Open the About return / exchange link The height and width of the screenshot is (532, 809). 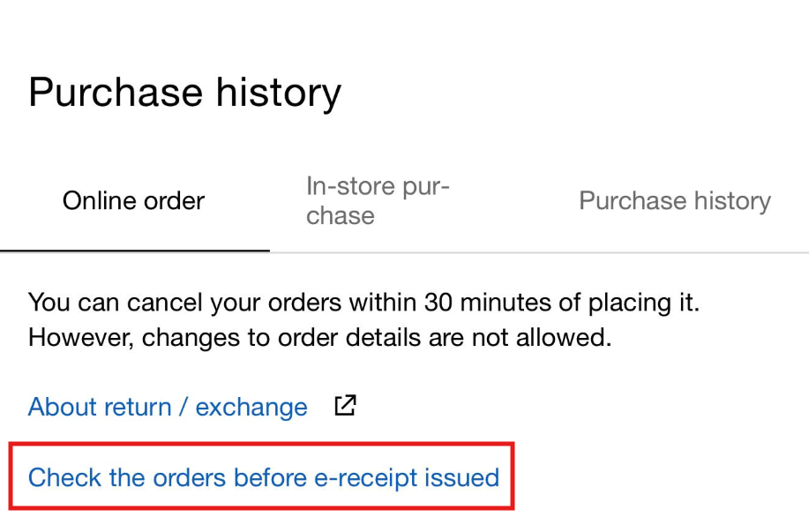168,408
